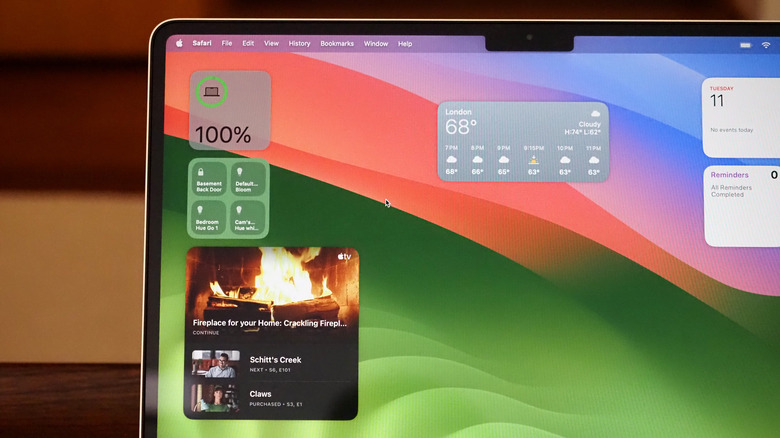Open Schitt's Creek thumbnail
The height and width of the screenshot is (438, 780).
point(216,364)
